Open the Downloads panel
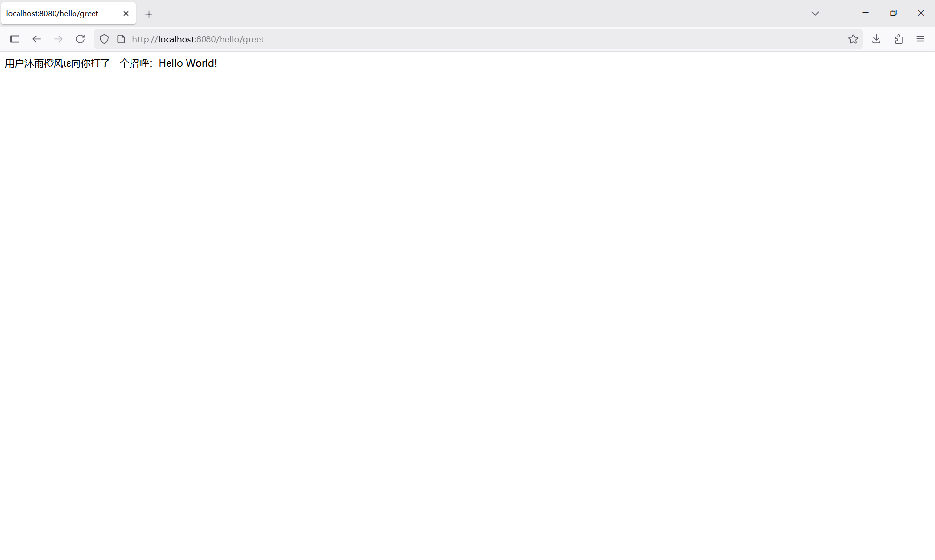 [876, 39]
